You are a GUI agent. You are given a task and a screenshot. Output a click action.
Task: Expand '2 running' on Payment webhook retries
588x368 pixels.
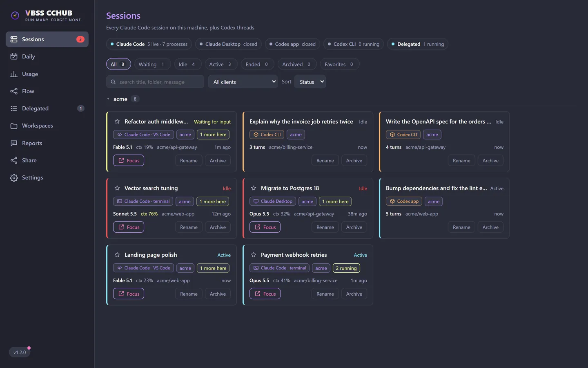point(346,268)
